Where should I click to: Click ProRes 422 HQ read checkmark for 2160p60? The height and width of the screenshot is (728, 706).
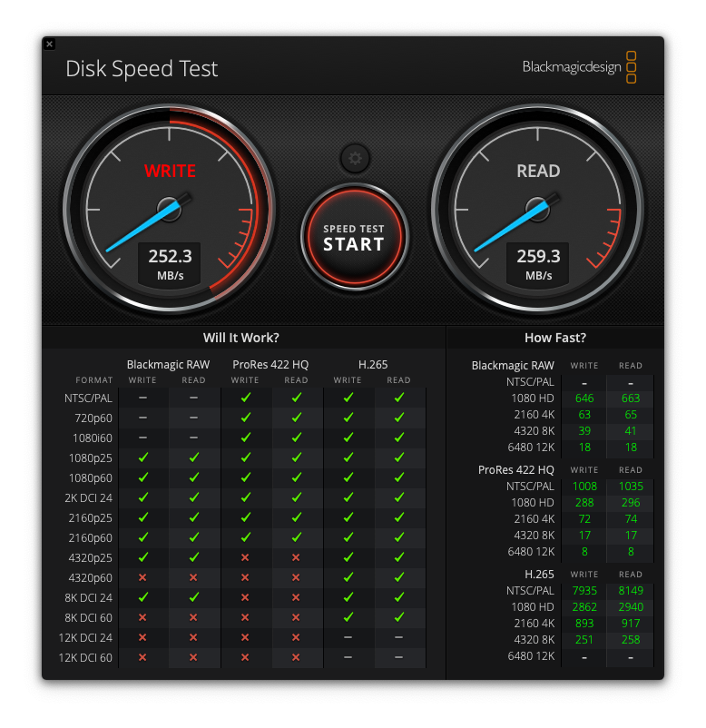point(297,537)
